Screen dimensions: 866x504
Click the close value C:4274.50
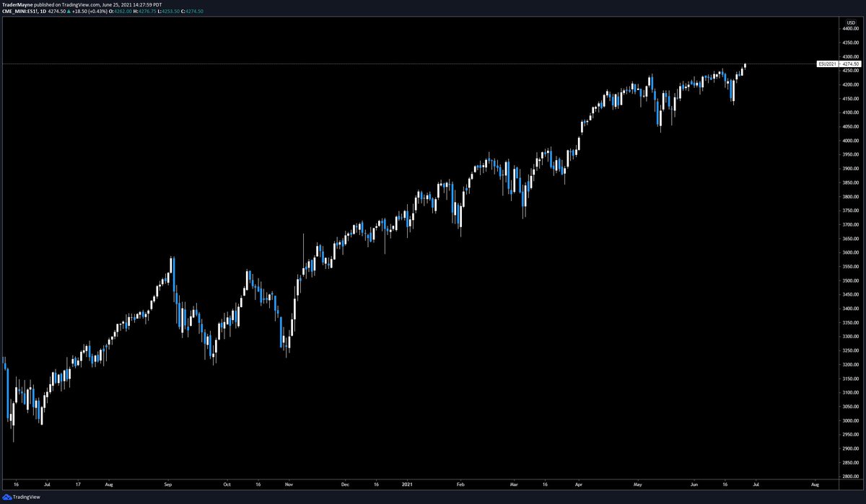(193, 10)
